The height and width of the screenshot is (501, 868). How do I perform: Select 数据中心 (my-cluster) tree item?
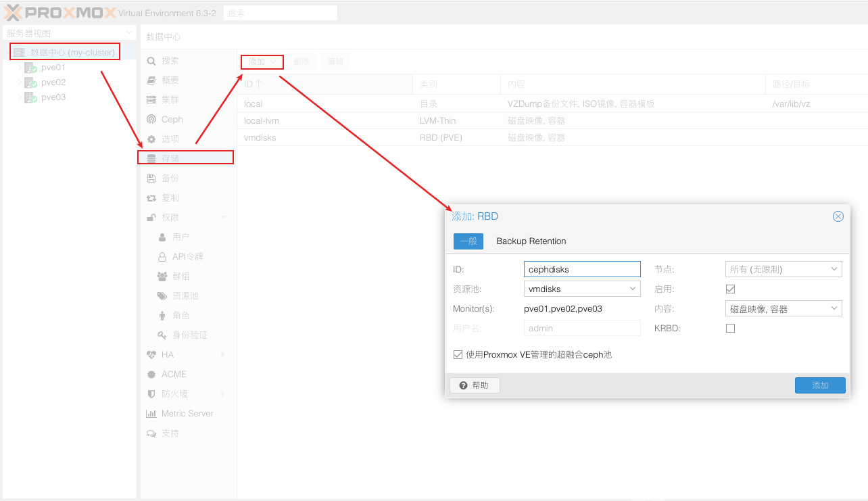(70, 52)
